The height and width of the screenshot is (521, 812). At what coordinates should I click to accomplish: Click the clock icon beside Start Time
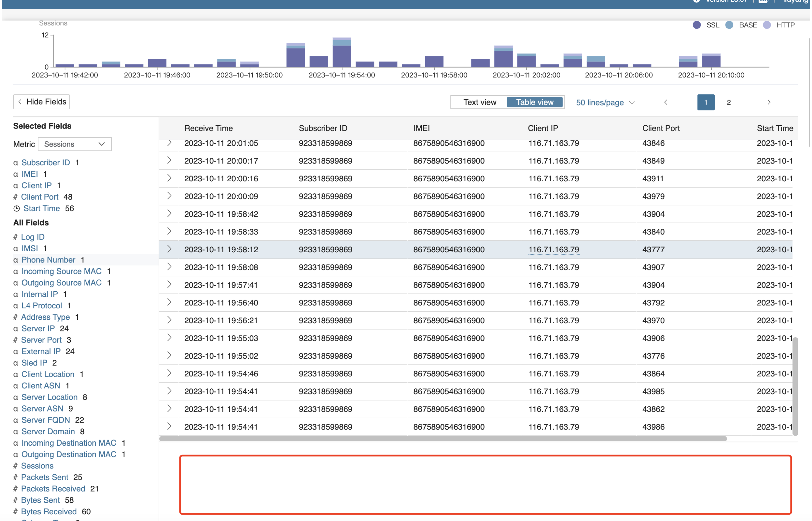[x=16, y=209]
